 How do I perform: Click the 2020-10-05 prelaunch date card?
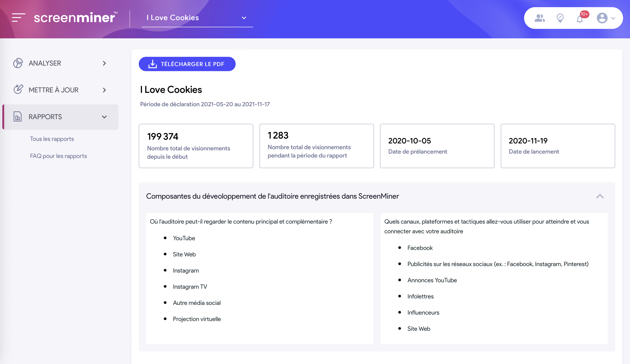(437, 146)
